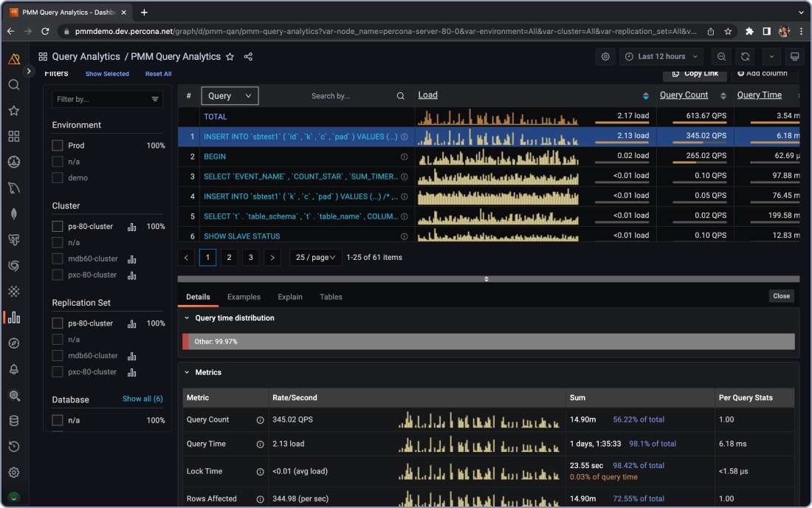Enable TV kiosk mode monitor icon

[x=794, y=56]
